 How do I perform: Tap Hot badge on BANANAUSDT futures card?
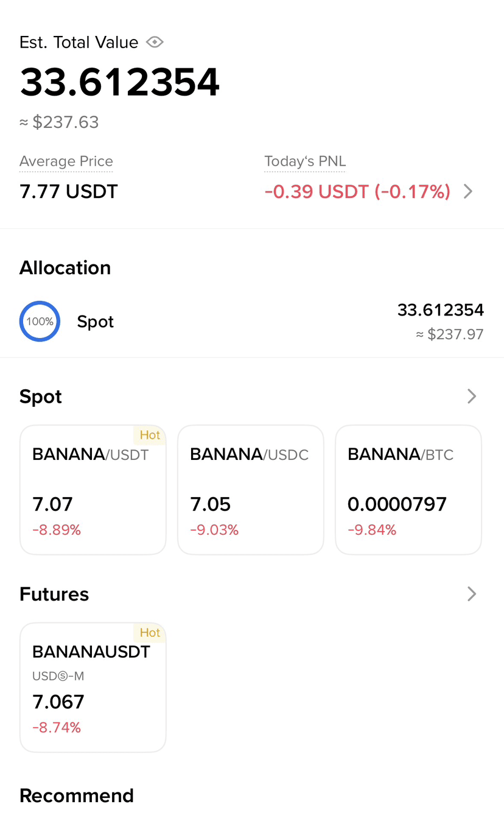coord(150,632)
